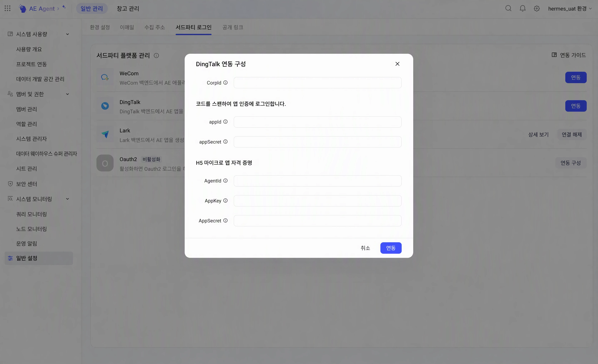Open the app grid launcher icon

(8, 9)
